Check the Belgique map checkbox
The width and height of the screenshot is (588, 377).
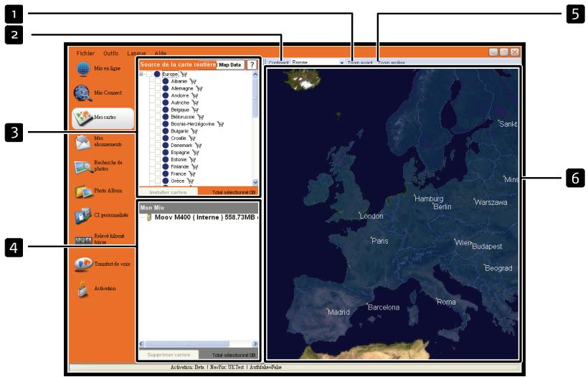click(158, 110)
